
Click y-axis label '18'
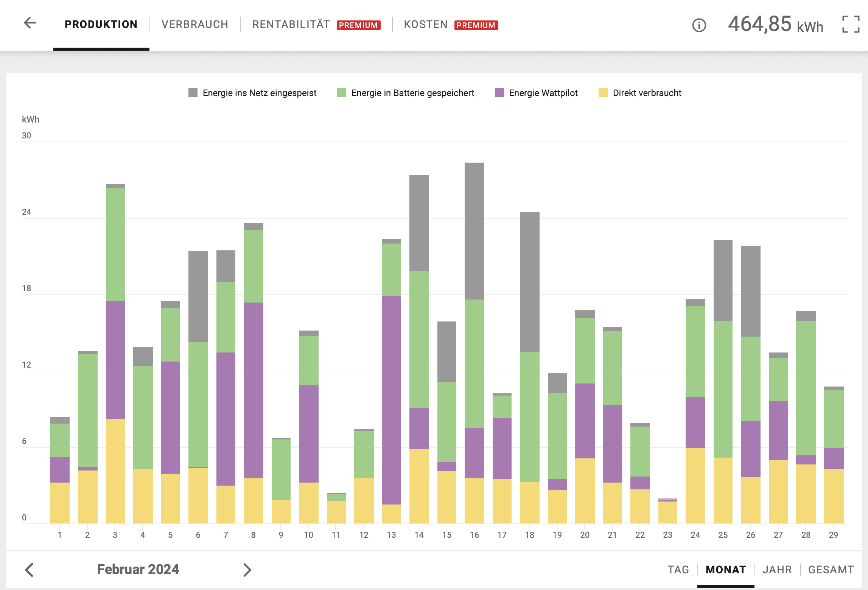click(26, 288)
